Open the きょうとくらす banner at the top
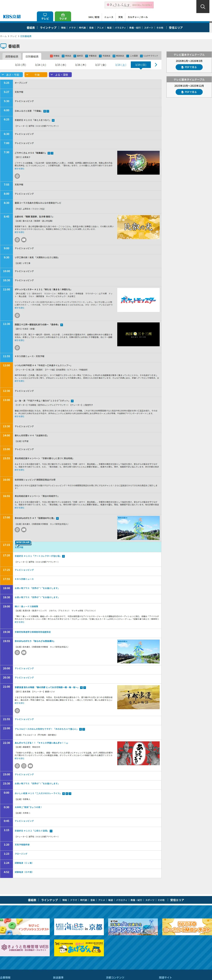 coord(129,5)
